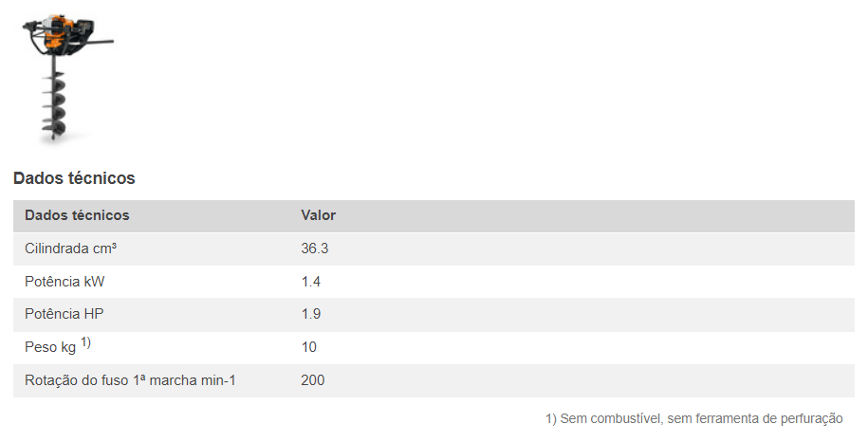This screenshot has width=868, height=442.
Task: Click the bold 'Dados técnicos' section heading
Action: coord(74,178)
